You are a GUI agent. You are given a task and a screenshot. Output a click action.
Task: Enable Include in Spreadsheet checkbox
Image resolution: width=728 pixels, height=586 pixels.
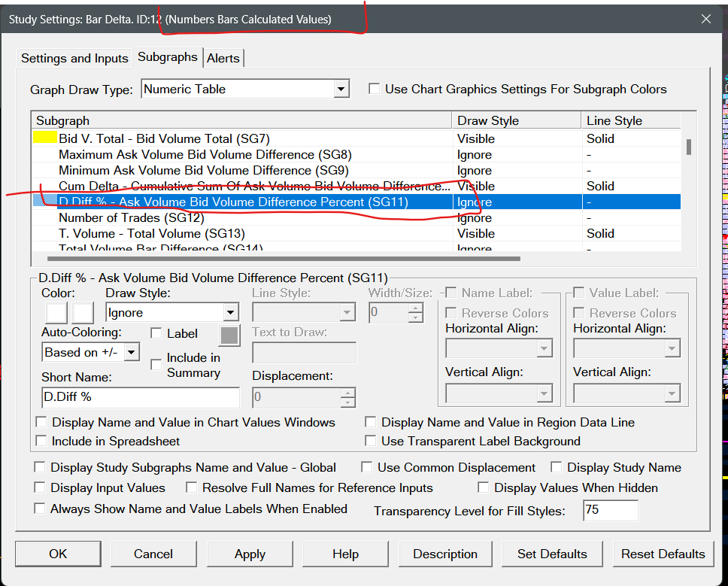coord(41,442)
